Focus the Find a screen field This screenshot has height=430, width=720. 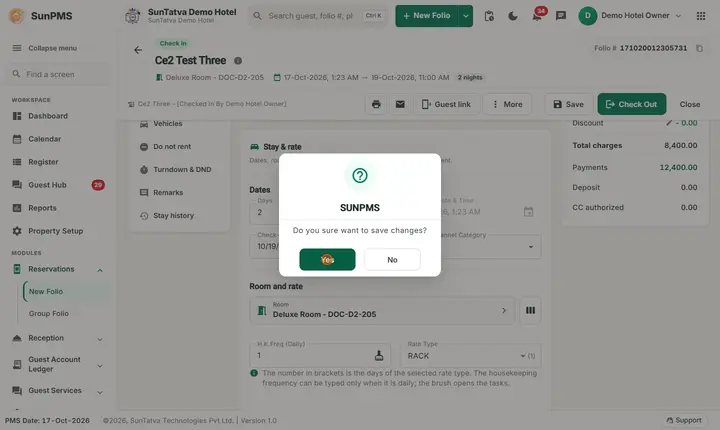57,74
